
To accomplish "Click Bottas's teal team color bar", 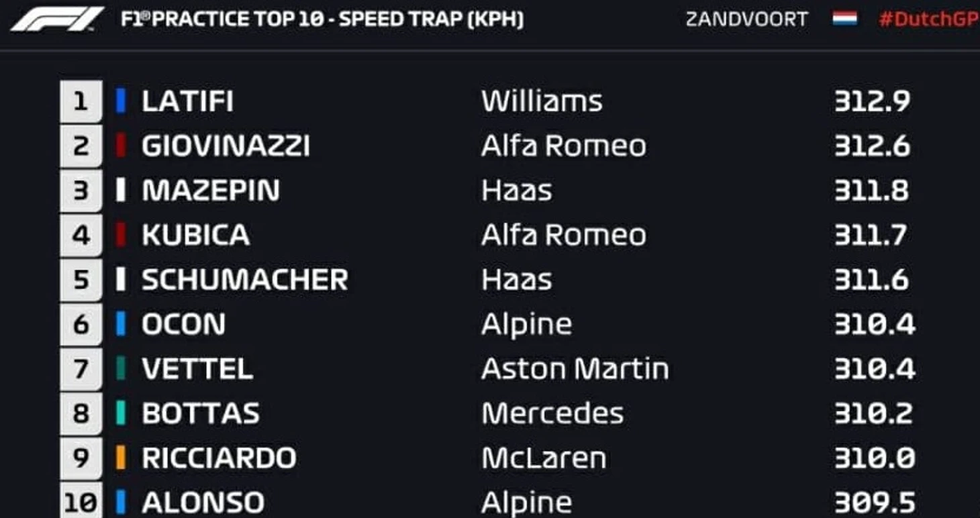I will tap(121, 413).
